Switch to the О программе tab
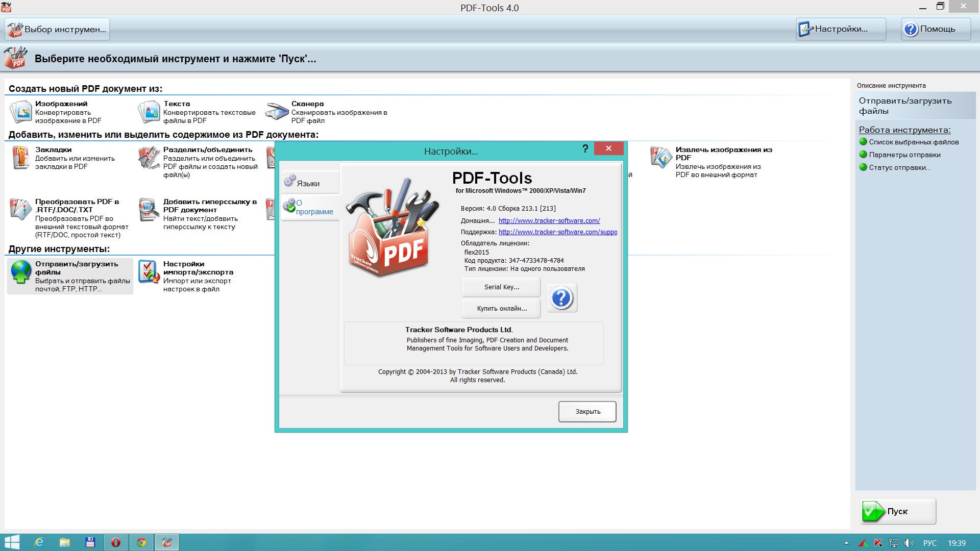The height and width of the screenshot is (551, 980). coord(310,207)
